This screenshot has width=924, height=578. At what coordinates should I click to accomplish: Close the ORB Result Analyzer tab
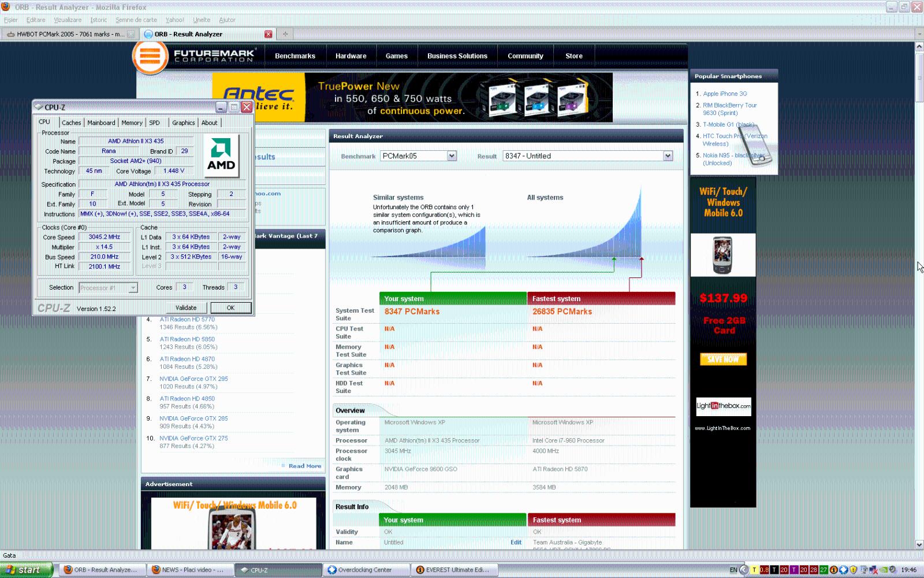pos(268,34)
